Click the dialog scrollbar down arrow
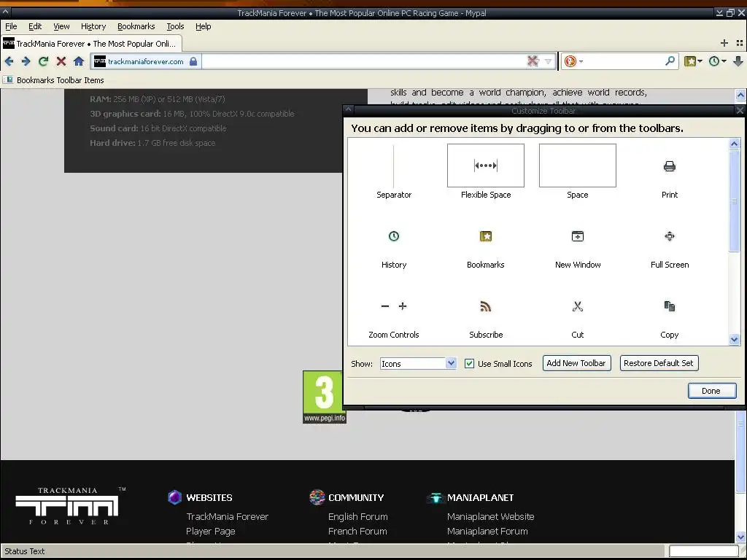The width and height of the screenshot is (747, 560). coord(734,340)
